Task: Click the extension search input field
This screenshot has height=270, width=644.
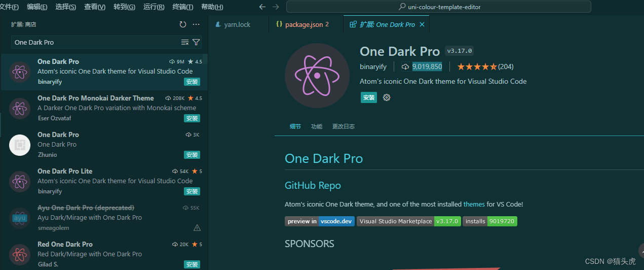Action: [x=94, y=42]
